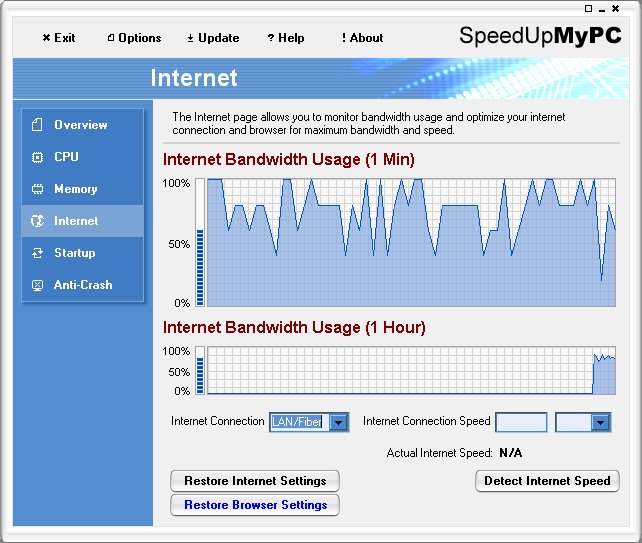
Task: Click the exclamation icon beside About
Action: (344, 38)
